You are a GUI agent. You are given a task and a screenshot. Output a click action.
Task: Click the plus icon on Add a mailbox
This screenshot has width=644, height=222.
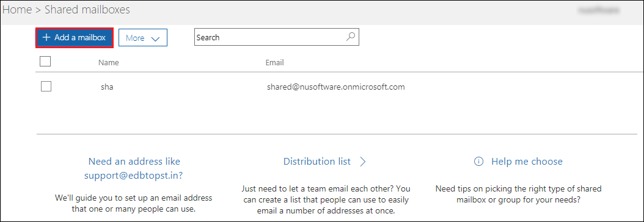click(46, 37)
